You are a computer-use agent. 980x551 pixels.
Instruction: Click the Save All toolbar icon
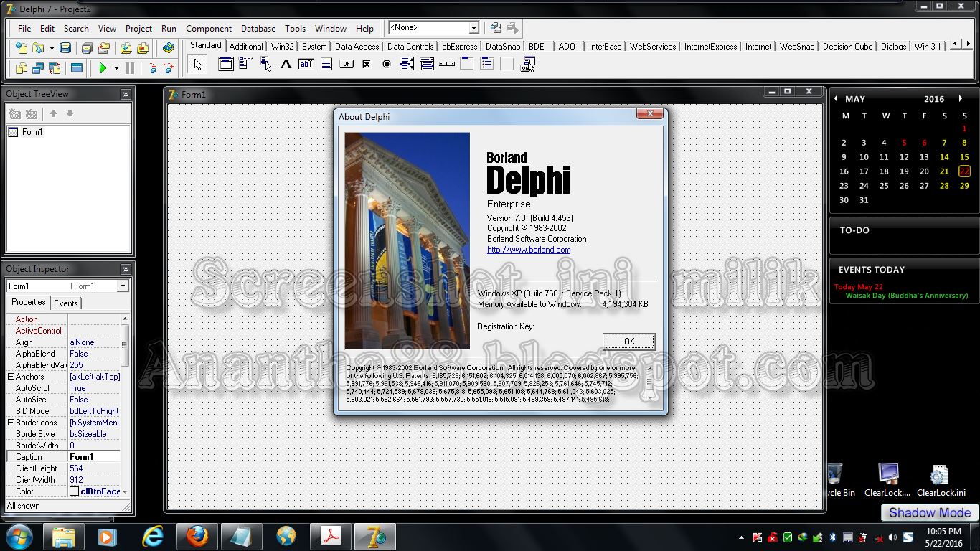click(87, 48)
